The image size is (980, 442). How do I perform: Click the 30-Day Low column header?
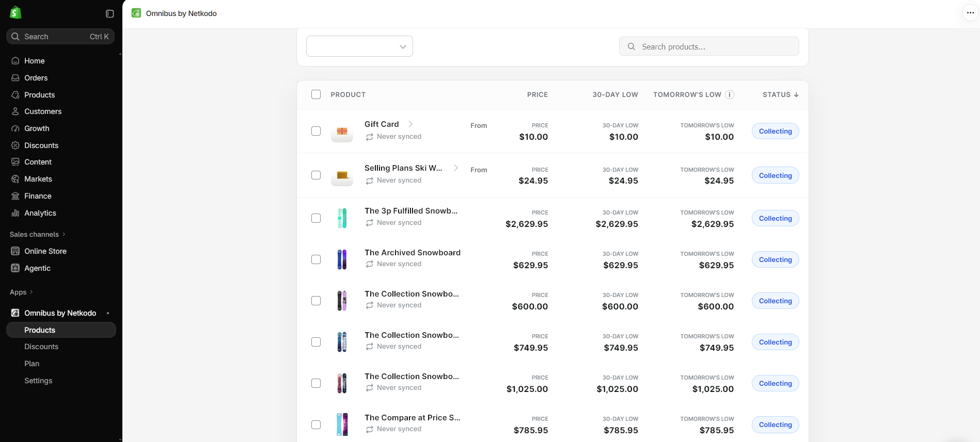[x=615, y=94]
